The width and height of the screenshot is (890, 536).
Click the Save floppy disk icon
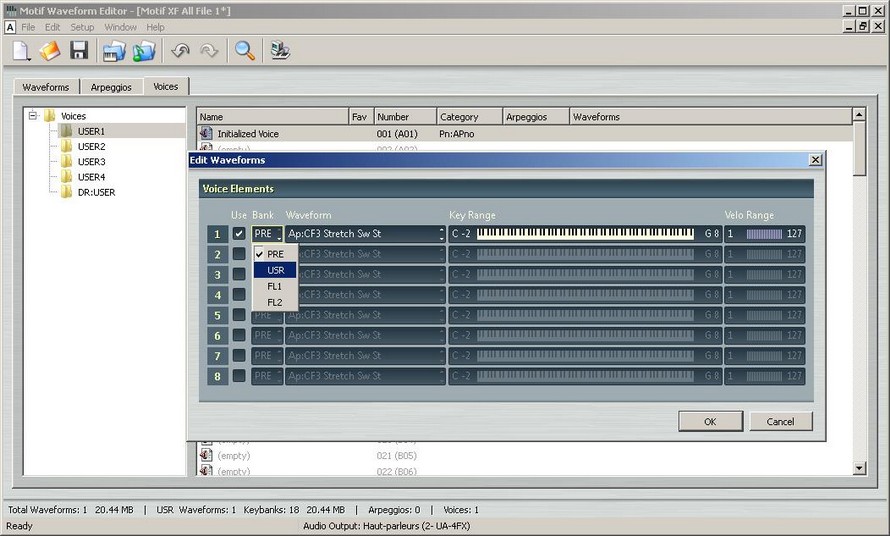tap(79, 51)
